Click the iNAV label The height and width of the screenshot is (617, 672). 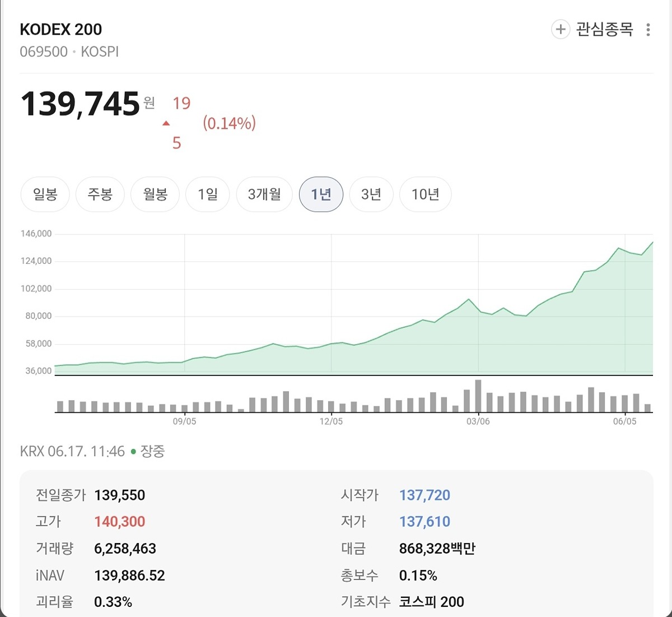50,576
